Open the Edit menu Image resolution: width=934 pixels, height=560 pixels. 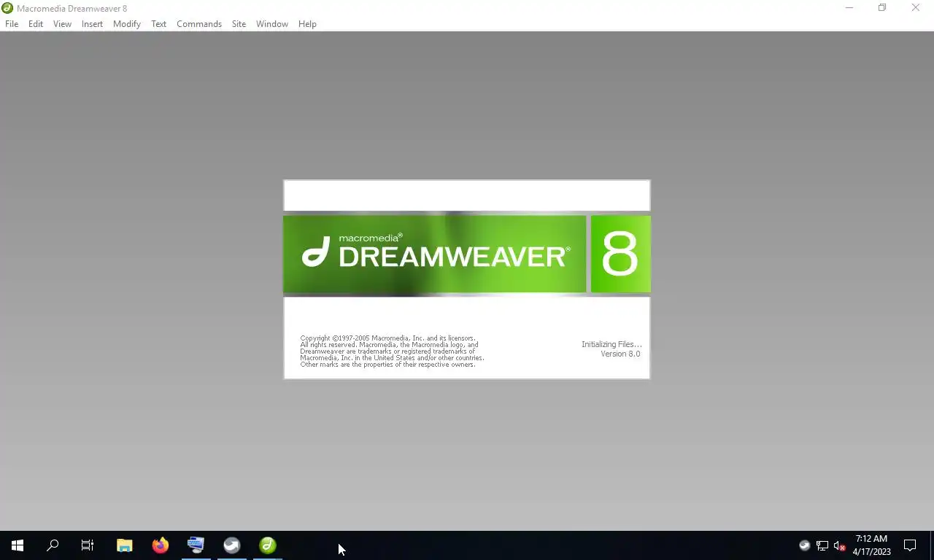tap(36, 24)
